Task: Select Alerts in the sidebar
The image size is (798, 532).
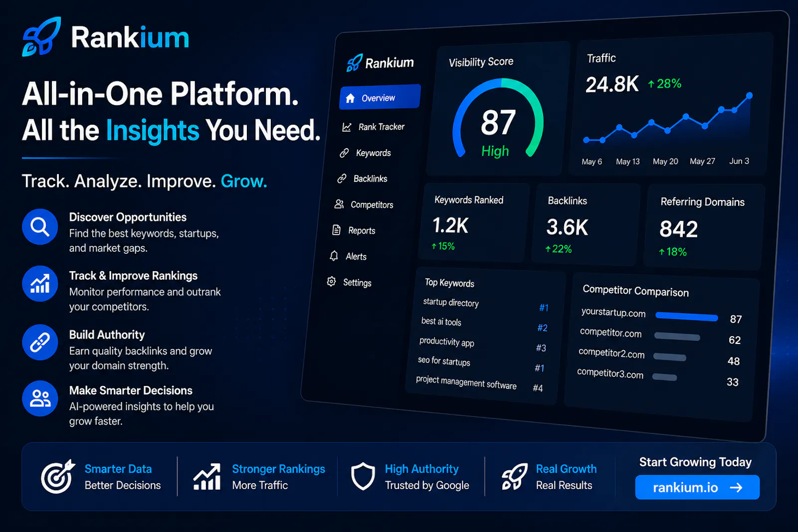Action: (348, 256)
